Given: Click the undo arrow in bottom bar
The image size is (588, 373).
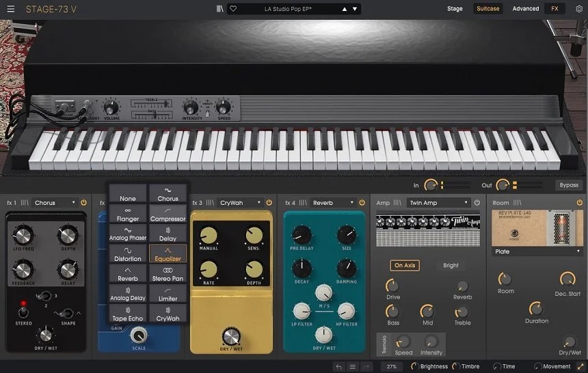Looking at the screenshot, I should point(338,367).
